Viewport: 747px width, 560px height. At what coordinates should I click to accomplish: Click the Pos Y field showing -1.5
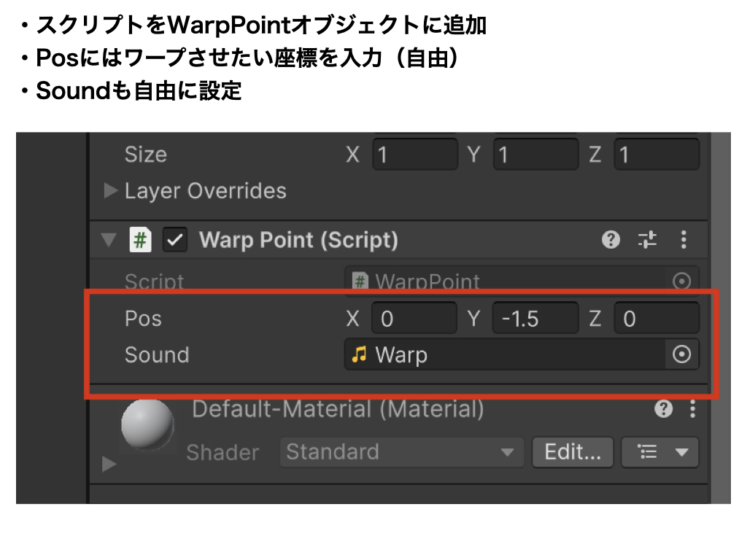tap(535, 319)
